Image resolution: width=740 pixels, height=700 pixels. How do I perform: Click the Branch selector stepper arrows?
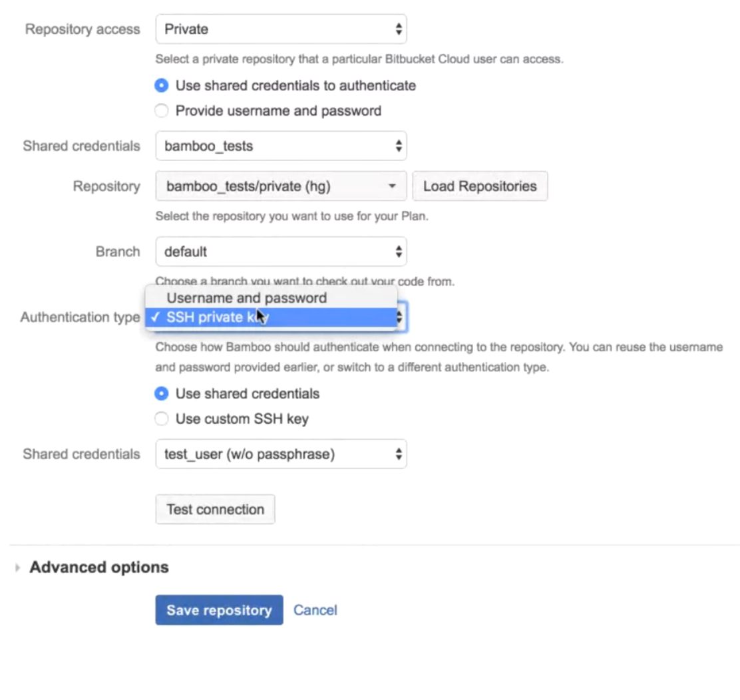click(398, 252)
